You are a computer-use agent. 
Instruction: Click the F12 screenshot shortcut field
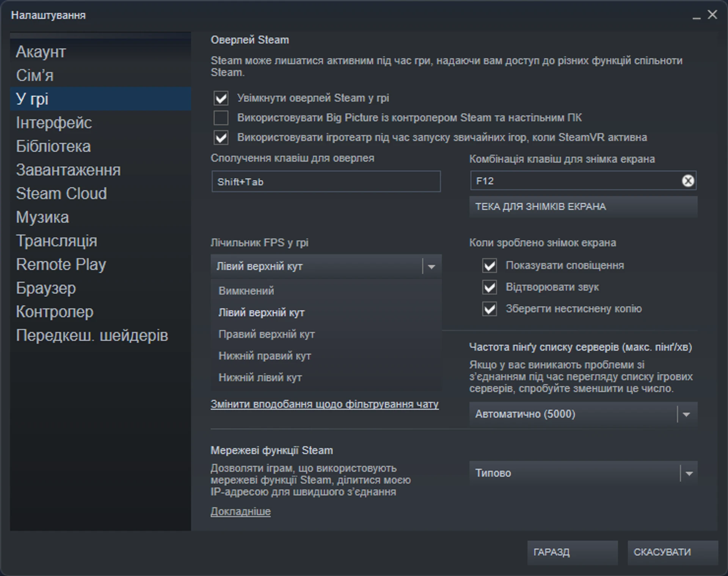click(583, 181)
